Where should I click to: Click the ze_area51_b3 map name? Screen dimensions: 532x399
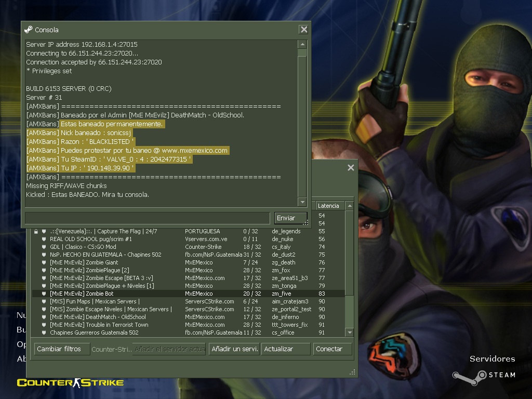pyautogui.click(x=290, y=278)
